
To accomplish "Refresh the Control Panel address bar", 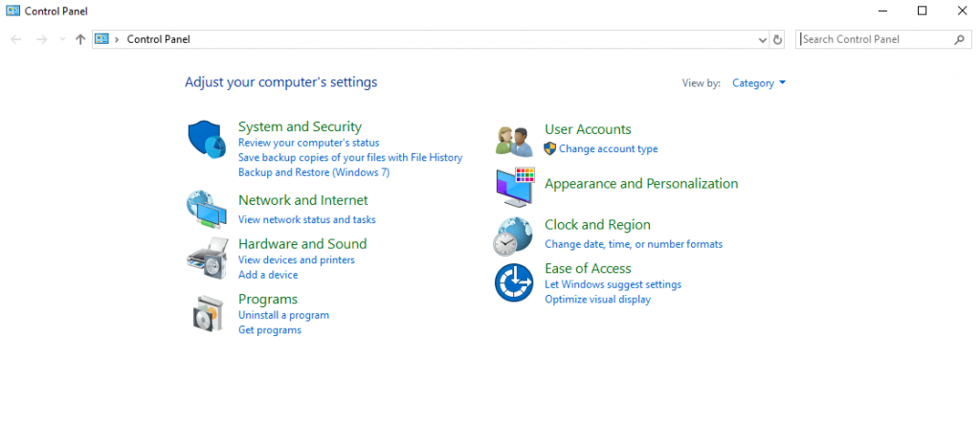I will [777, 39].
